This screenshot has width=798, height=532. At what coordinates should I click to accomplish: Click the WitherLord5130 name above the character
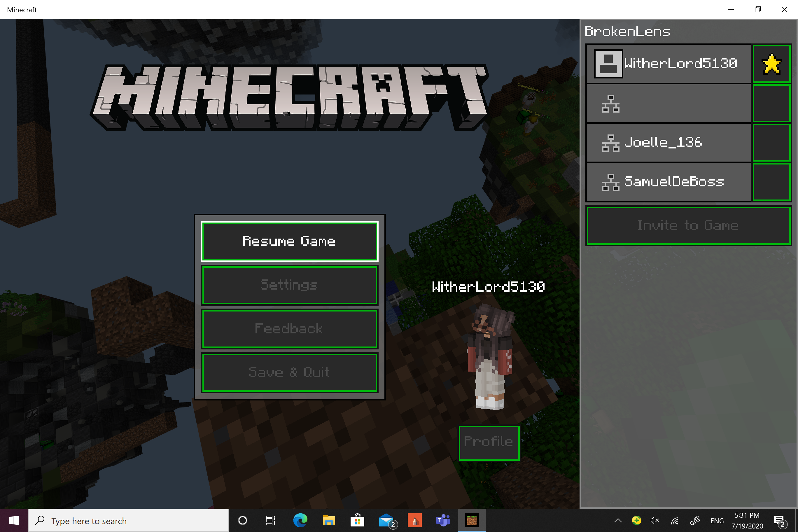(488, 287)
